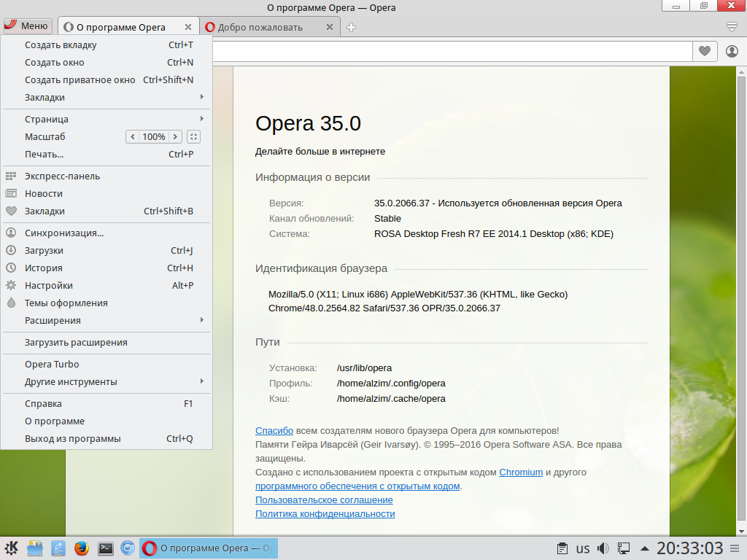Viewport: 747px width, 560px height.
Task: Expand the Расширения submenu
Action: (x=107, y=321)
